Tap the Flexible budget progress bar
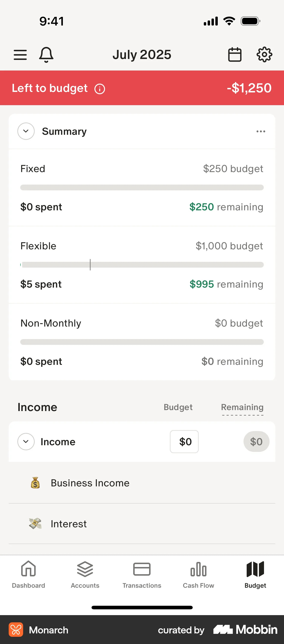This screenshot has width=284, height=644. coord(142,265)
